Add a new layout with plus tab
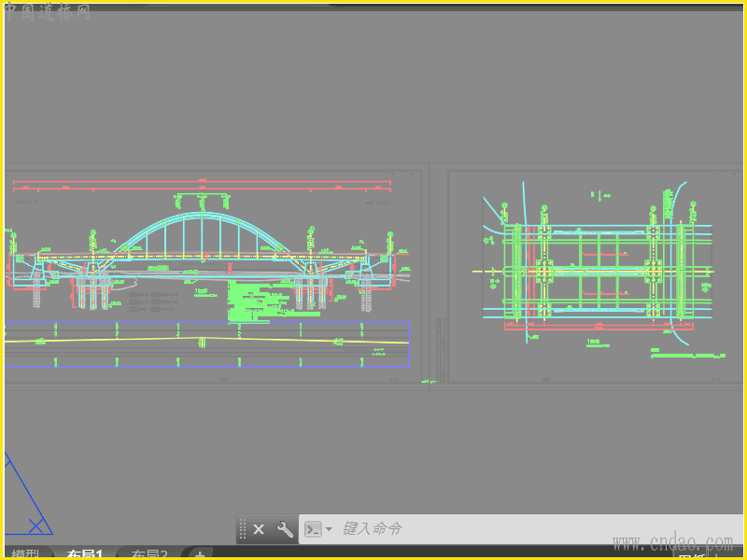This screenshot has width=747, height=560. coord(200,554)
